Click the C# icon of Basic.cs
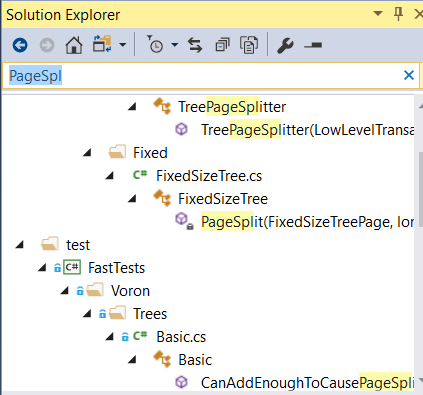 (x=140, y=336)
